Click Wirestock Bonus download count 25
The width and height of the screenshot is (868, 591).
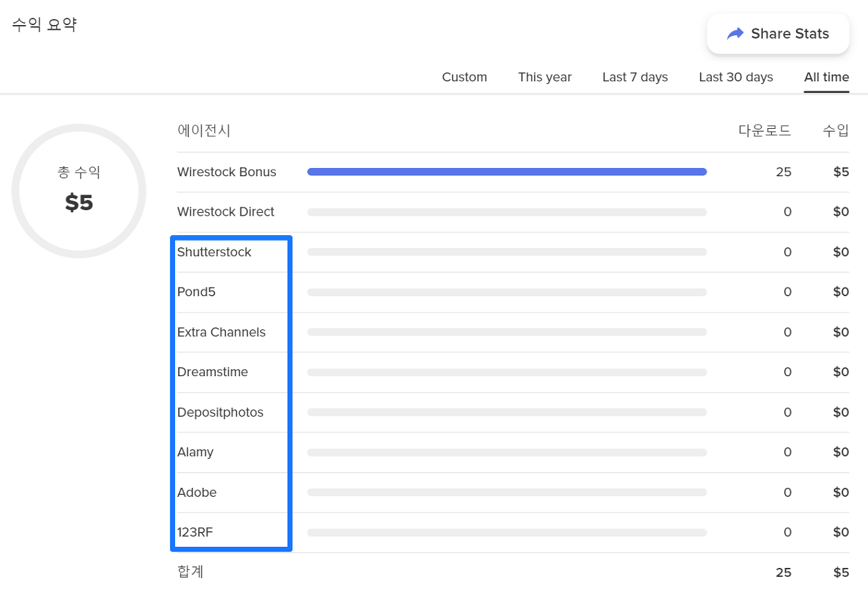783,172
